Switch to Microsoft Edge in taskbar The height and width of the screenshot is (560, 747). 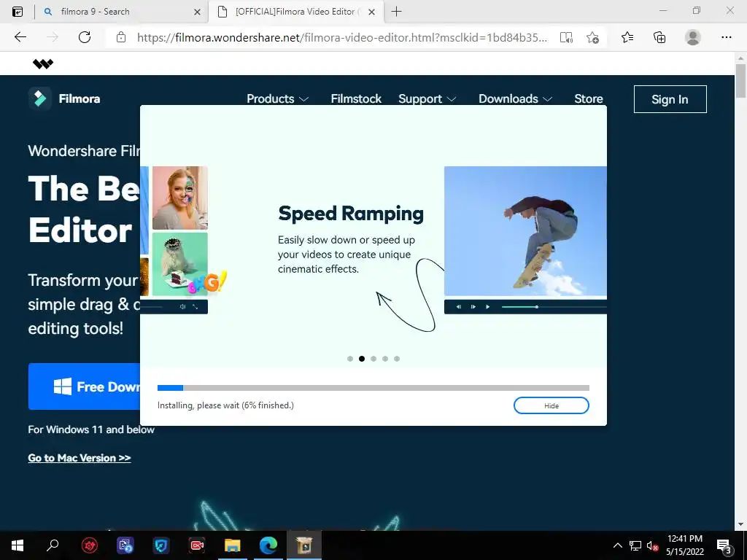[x=268, y=545]
